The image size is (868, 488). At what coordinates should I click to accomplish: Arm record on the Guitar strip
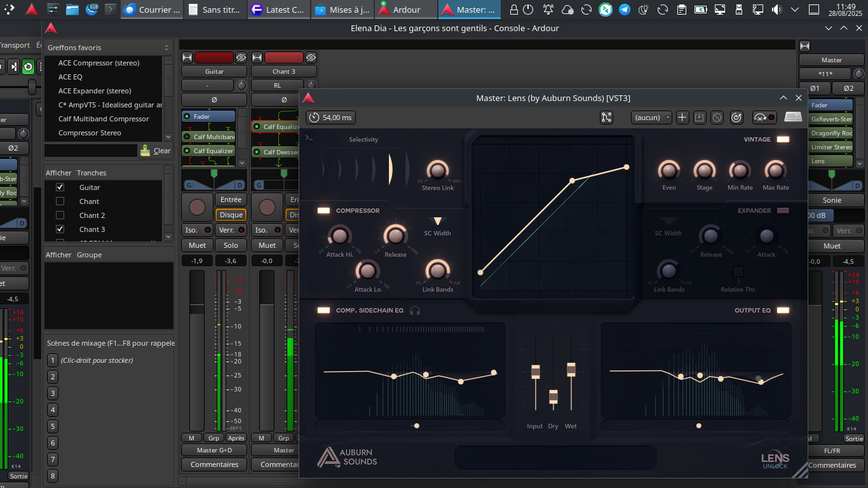tap(197, 207)
